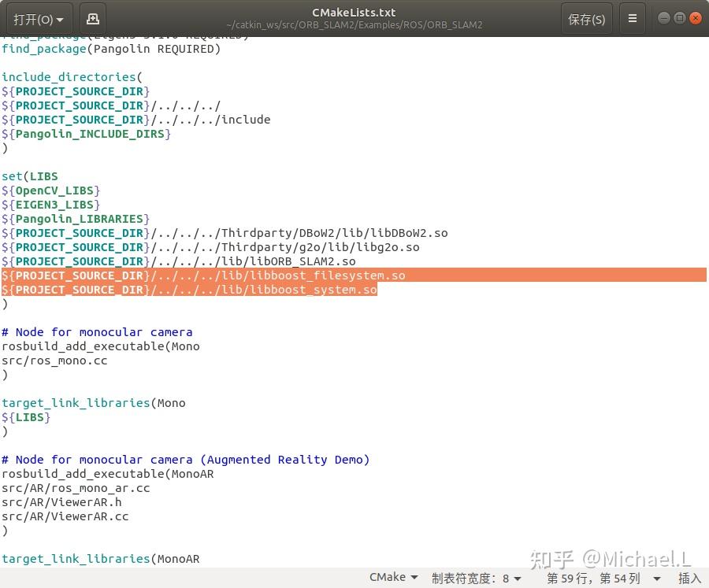709x588 pixels.
Task: Open the cursor position 第 59 行 dropdown
Action: point(603,578)
